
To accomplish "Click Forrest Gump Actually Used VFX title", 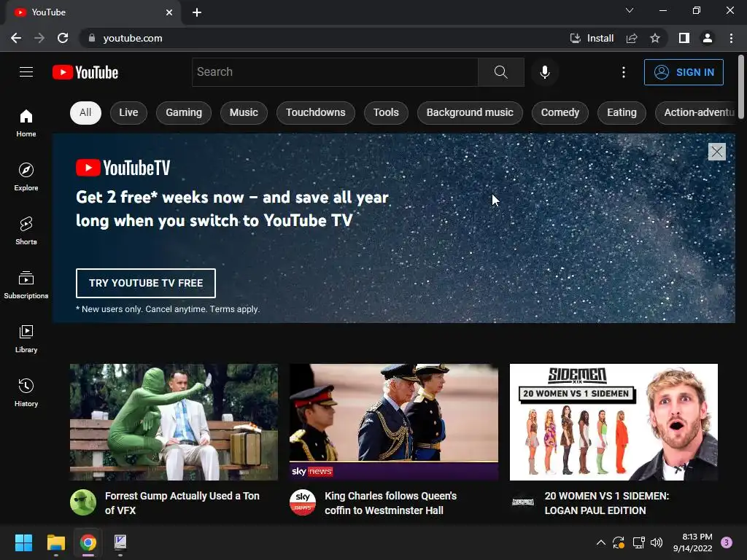I will [182, 503].
